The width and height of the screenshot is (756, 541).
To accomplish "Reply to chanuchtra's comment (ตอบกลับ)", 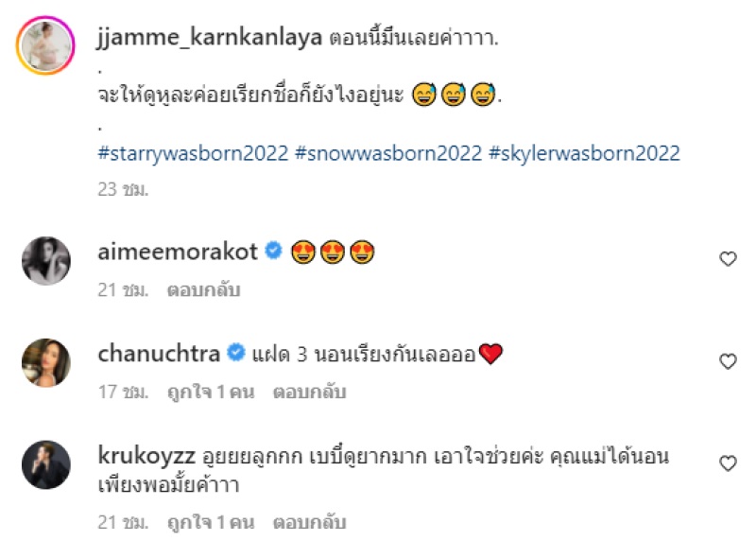I will pos(310,392).
